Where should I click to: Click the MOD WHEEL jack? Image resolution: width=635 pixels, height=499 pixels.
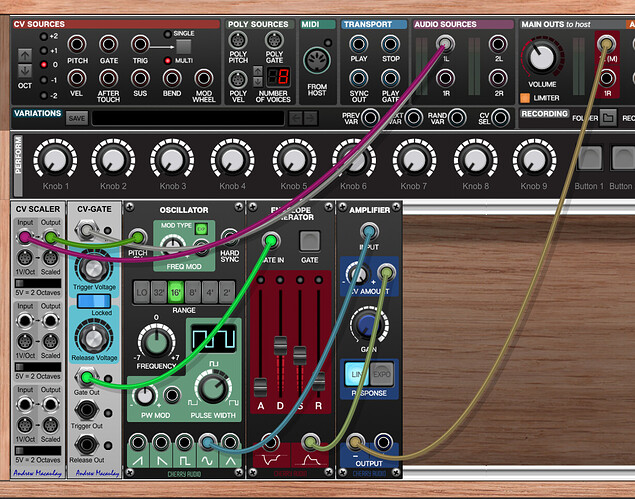203,78
